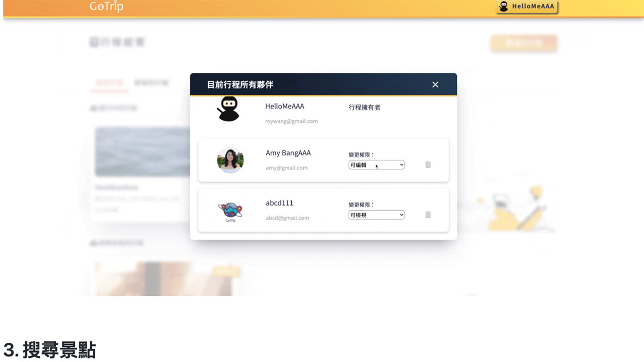The height and width of the screenshot is (362, 644).
Task: Close the partners dialog with the X
Action: pos(435,84)
